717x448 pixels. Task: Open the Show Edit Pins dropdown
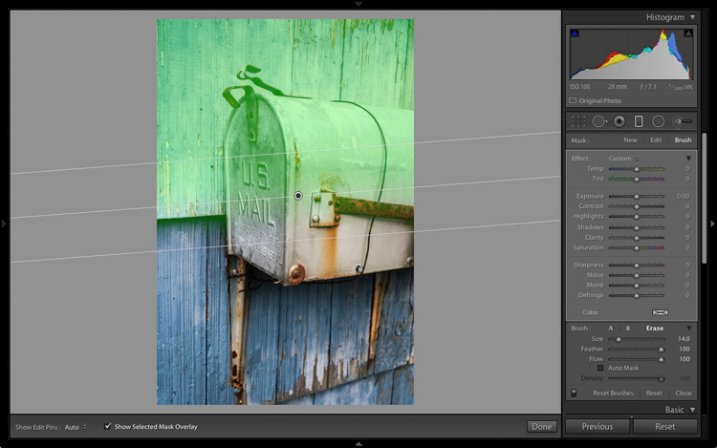point(75,427)
